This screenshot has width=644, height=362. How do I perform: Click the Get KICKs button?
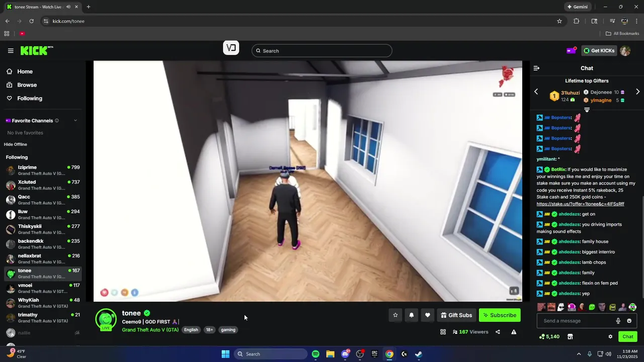coord(599,51)
